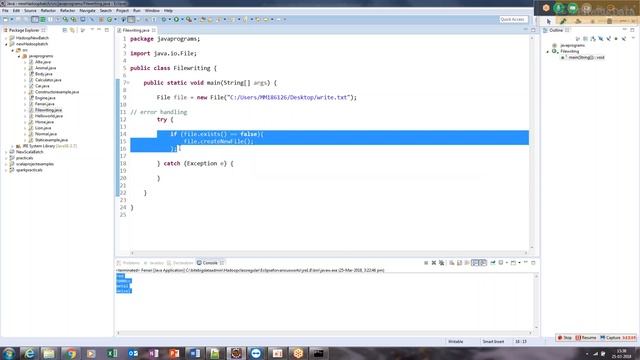This screenshot has width=640, height=360.
Task: Open Excel from taskbar
Action: [x=112, y=353]
